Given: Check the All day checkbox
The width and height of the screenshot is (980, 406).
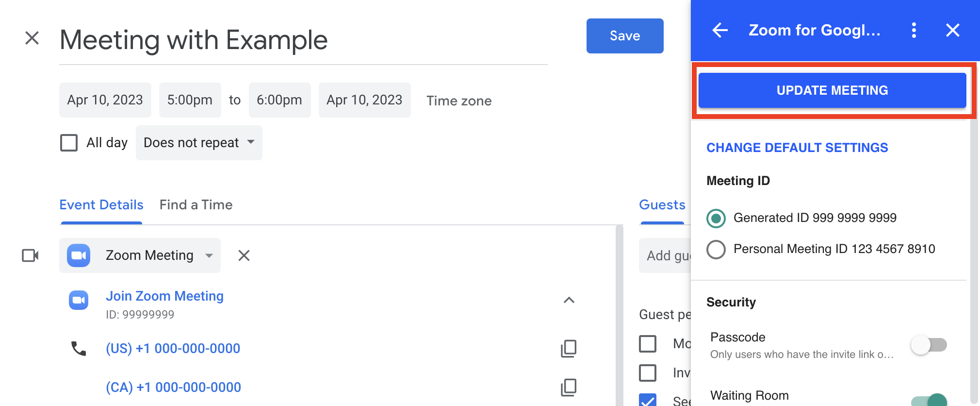Looking at the screenshot, I should (69, 143).
